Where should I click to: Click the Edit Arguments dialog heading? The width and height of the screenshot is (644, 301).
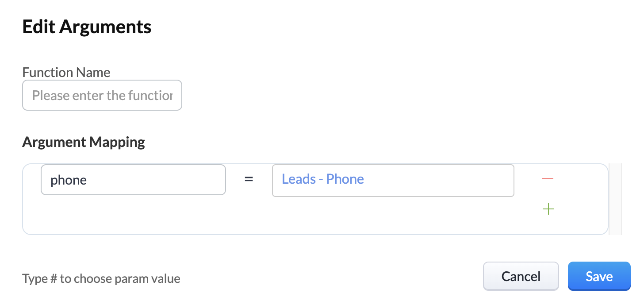click(x=87, y=27)
